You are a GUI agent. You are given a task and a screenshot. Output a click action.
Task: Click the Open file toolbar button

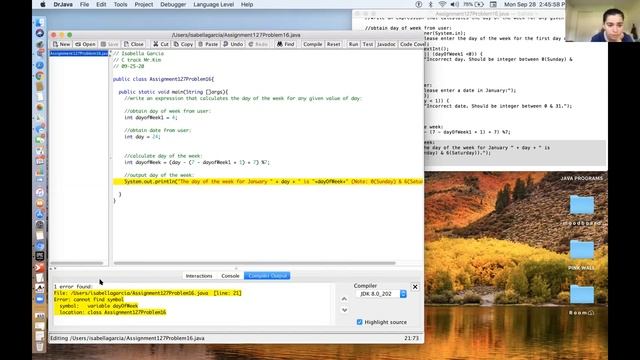click(85, 44)
